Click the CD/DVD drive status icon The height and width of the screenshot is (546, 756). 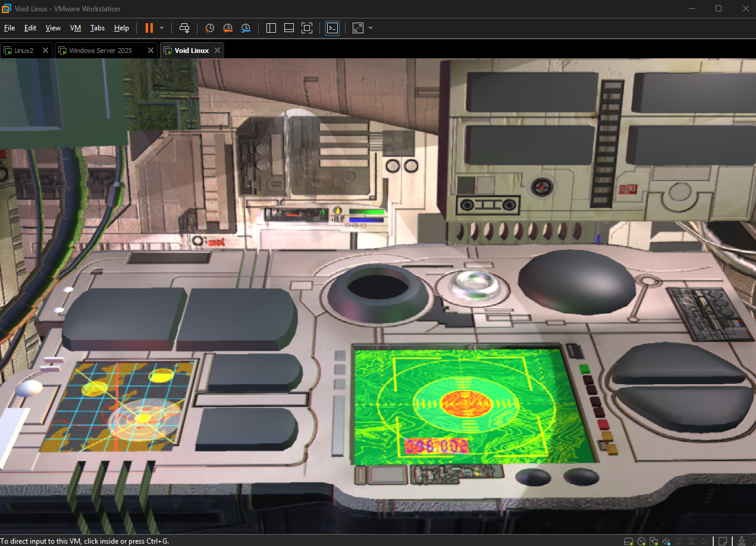(641, 541)
